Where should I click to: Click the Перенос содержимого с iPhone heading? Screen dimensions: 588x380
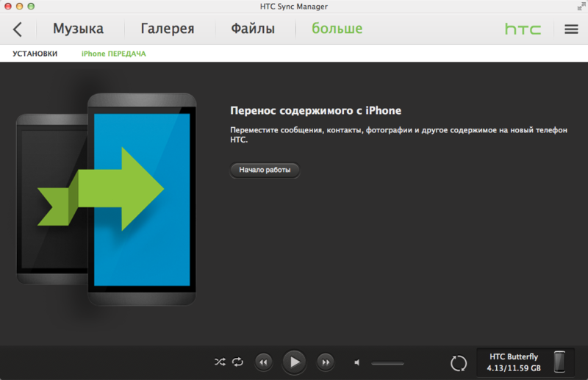point(316,111)
